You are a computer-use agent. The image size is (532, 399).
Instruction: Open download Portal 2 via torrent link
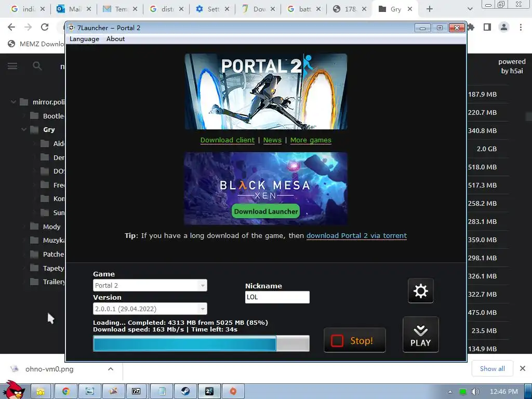(x=356, y=235)
